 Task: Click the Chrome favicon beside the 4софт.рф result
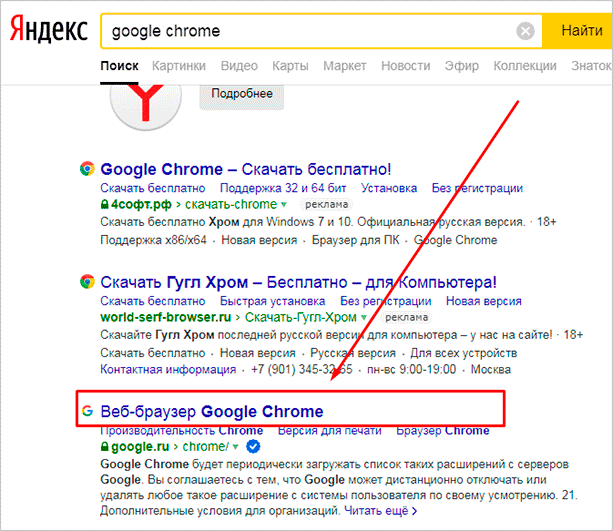coord(87,169)
